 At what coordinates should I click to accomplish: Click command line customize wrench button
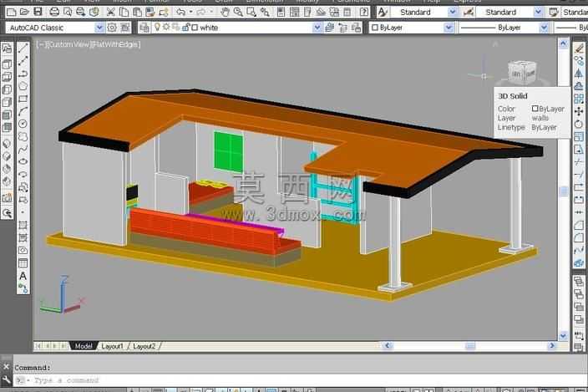click(7, 379)
